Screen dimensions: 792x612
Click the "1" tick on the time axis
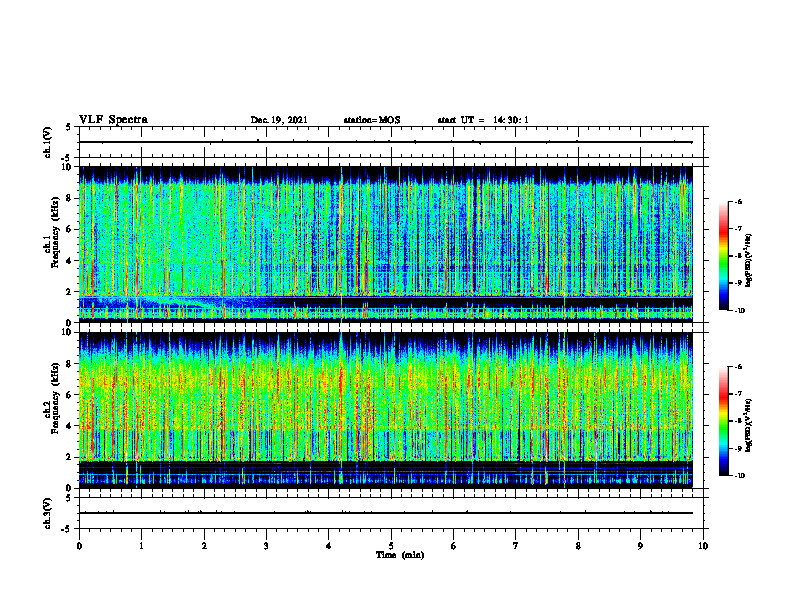pyautogui.click(x=141, y=546)
